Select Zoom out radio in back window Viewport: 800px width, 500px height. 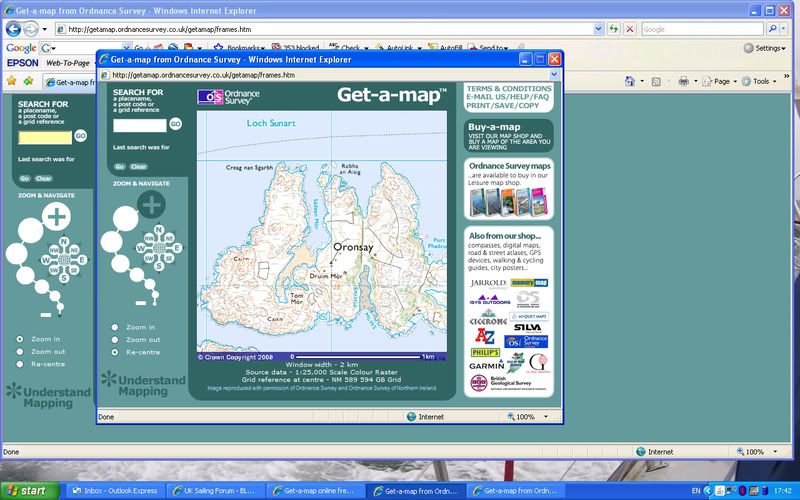19,352
